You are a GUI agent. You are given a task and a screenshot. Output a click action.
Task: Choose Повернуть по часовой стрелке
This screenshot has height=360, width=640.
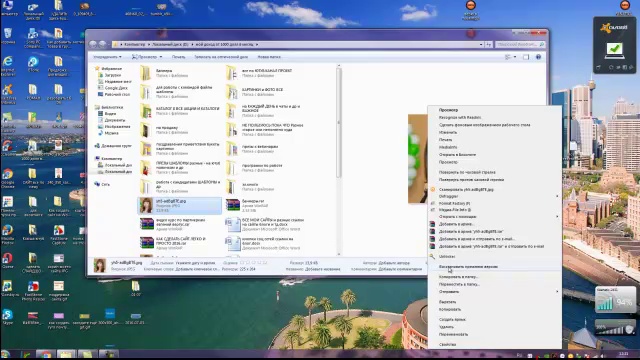(467, 172)
